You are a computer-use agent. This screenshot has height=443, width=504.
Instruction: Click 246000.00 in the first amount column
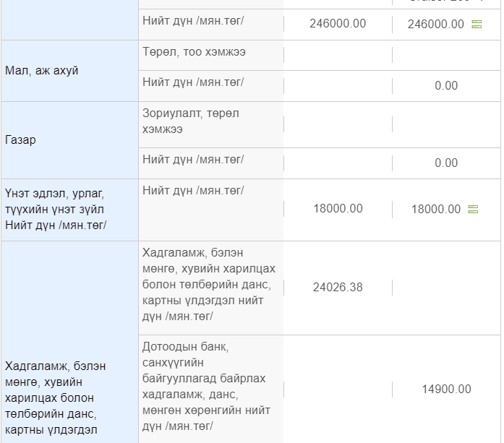pos(338,24)
